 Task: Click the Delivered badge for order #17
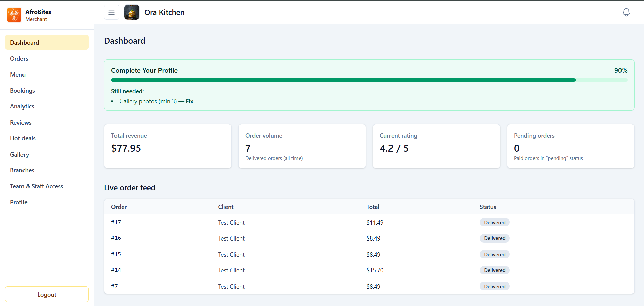pos(495,222)
